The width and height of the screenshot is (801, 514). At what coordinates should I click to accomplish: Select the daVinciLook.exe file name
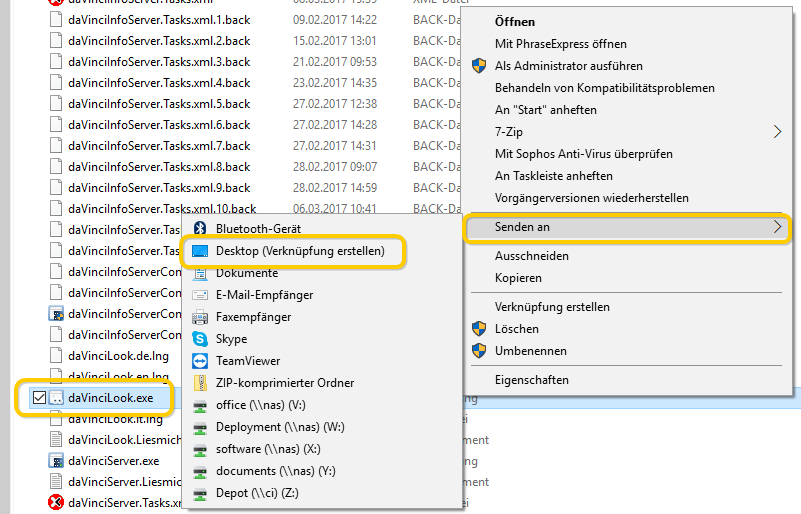point(110,398)
